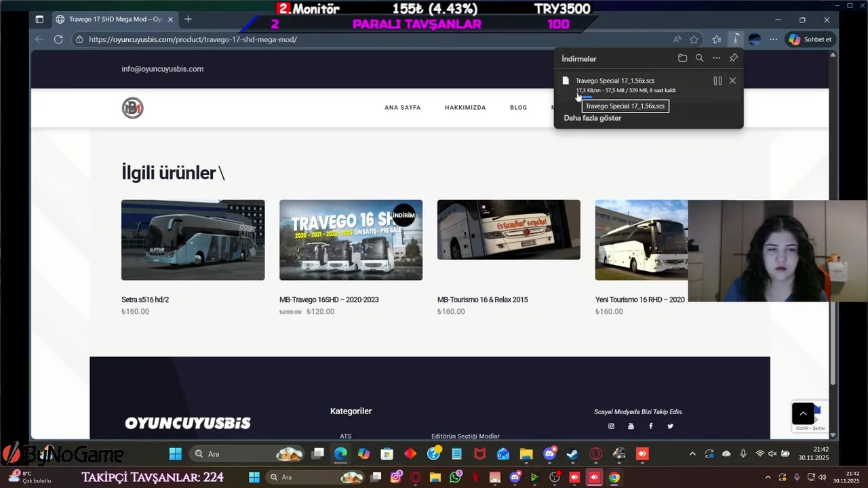Open Microsoft Edge in the inner taskbar
The image size is (868, 488).
pos(340,453)
